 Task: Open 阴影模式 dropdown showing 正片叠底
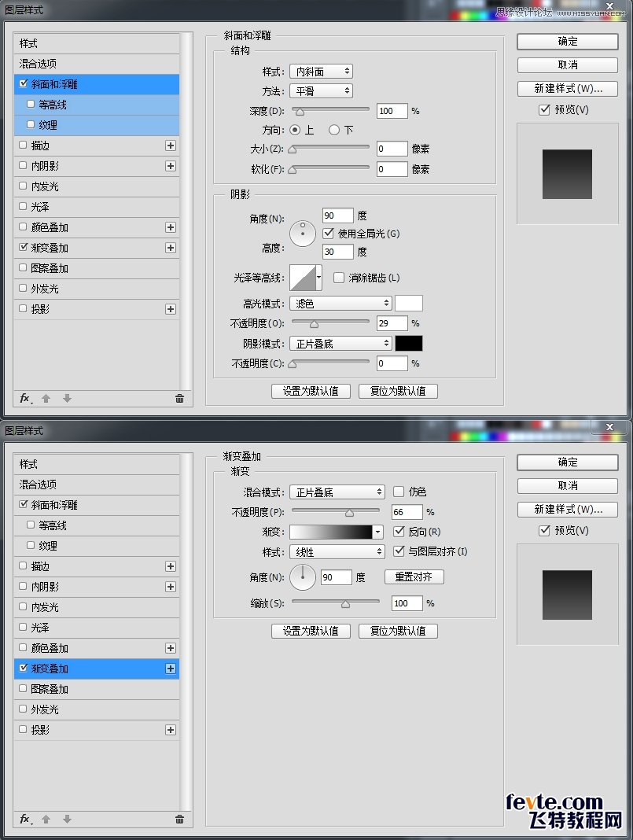coord(340,344)
